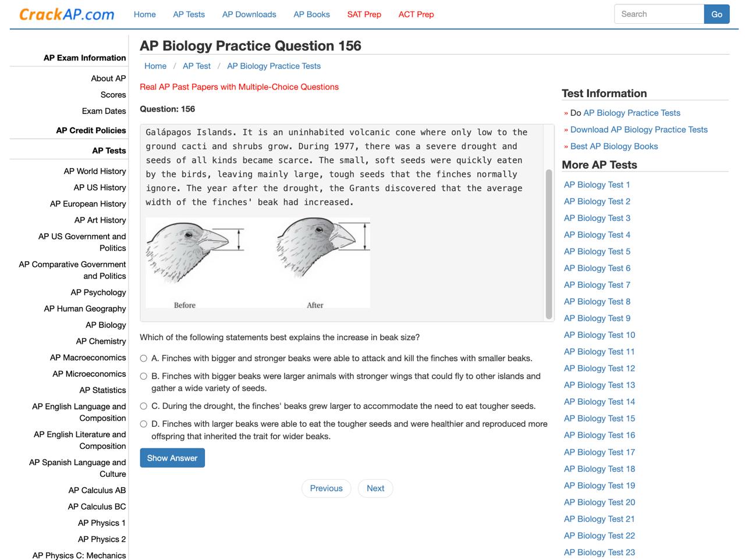Screen dimensions: 745x560
Task: Open AP Macroeconomics in sidebar
Action: pos(88,357)
